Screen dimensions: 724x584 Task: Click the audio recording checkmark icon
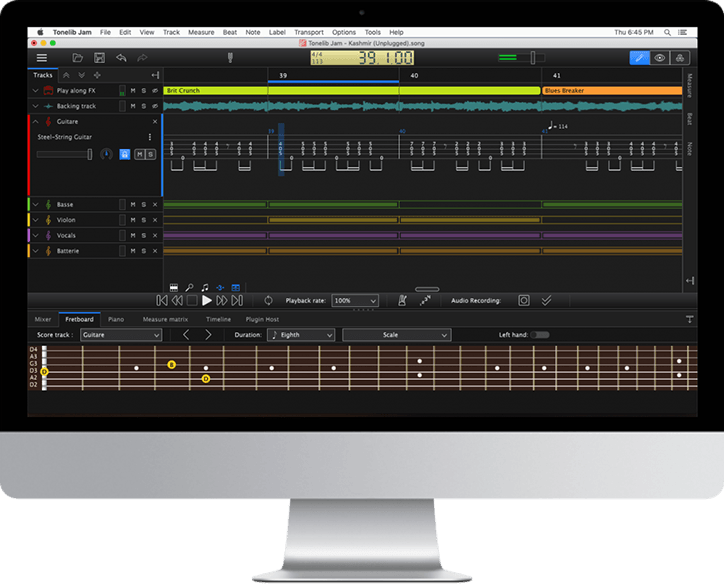(x=546, y=301)
